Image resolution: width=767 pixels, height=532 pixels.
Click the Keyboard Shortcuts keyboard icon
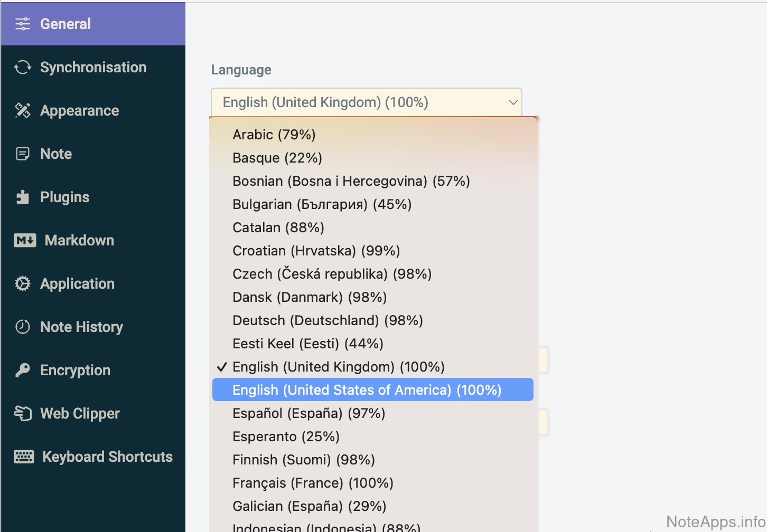24,457
